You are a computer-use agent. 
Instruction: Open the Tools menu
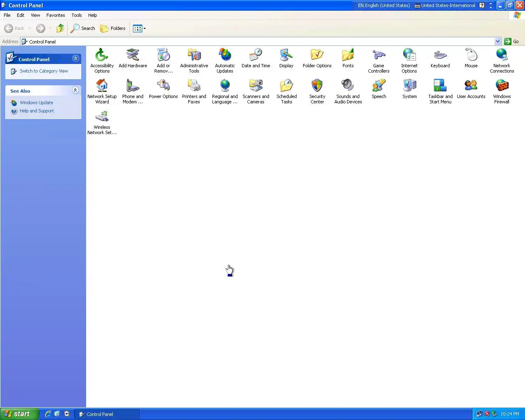coord(76,15)
